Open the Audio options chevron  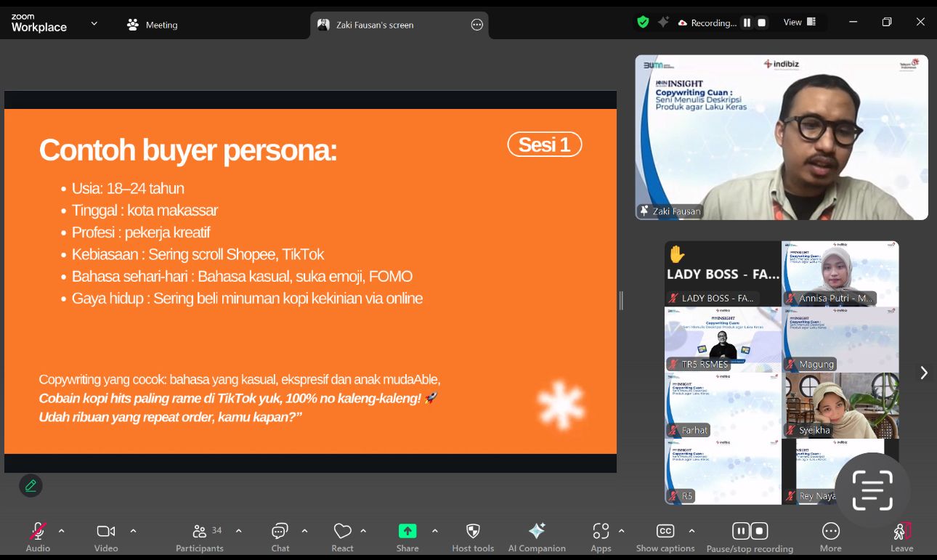point(61,530)
